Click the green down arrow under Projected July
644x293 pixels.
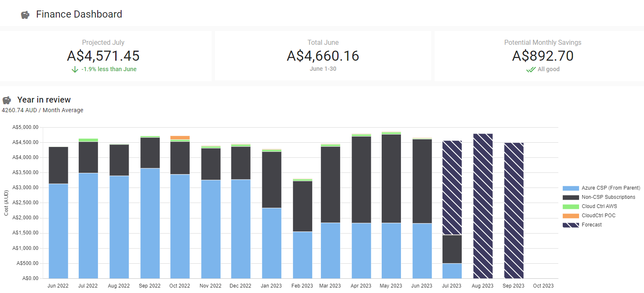75,69
